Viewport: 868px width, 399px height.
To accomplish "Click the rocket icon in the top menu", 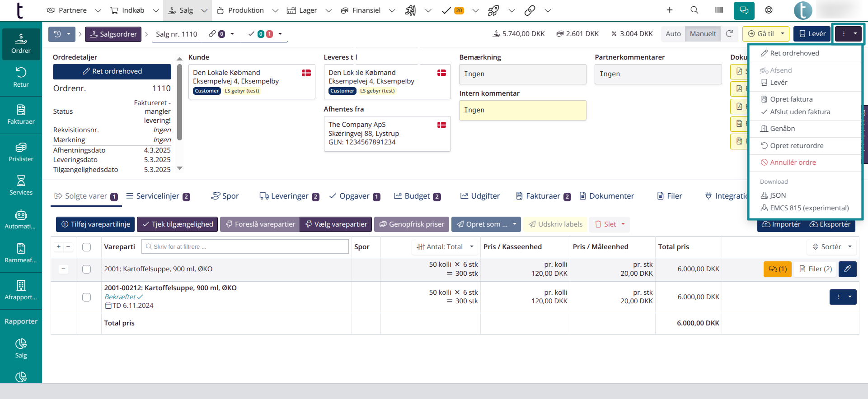I will (493, 10).
